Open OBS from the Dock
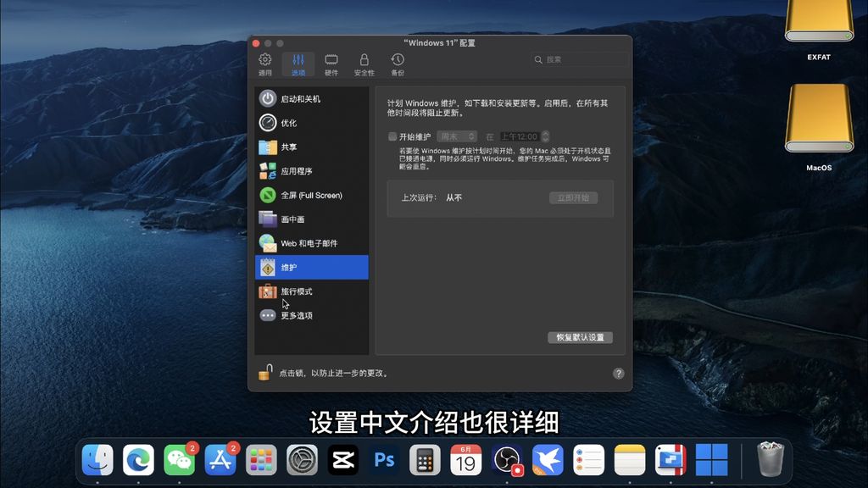The image size is (868, 488). pos(507,460)
